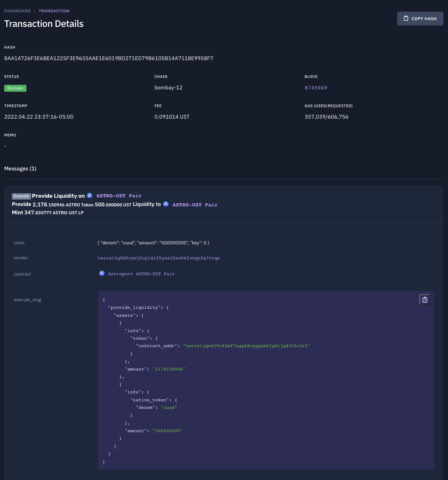Viewport: 448px width, 480px height.
Task: Open ASTRO-UST Pair link after Provide Liquidity on
Action: [x=119, y=196]
